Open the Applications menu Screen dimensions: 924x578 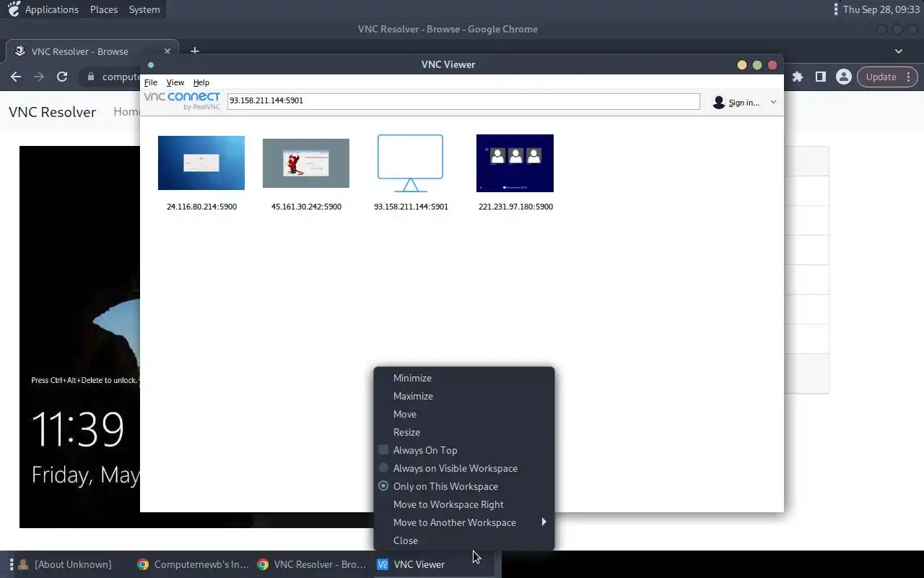[x=52, y=9]
